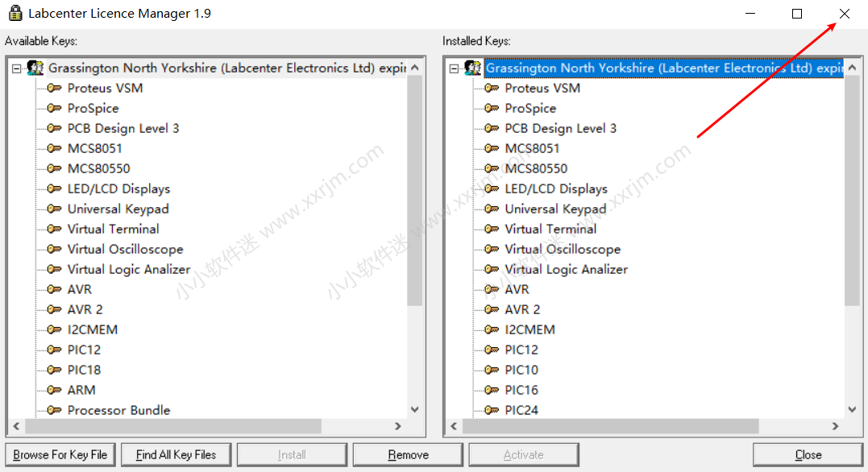The image size is (868, 472).
Task: Select Universal Keypad in Installed Keys
Action: coord(555,209)
